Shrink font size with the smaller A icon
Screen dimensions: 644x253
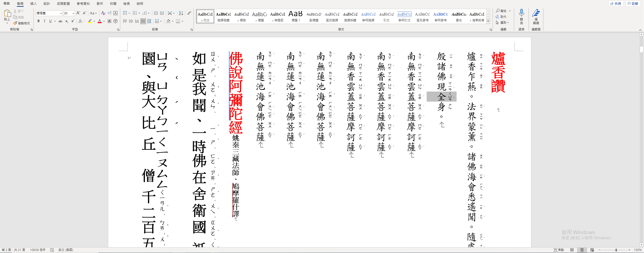pyautogui.click(x=85, y=13)
